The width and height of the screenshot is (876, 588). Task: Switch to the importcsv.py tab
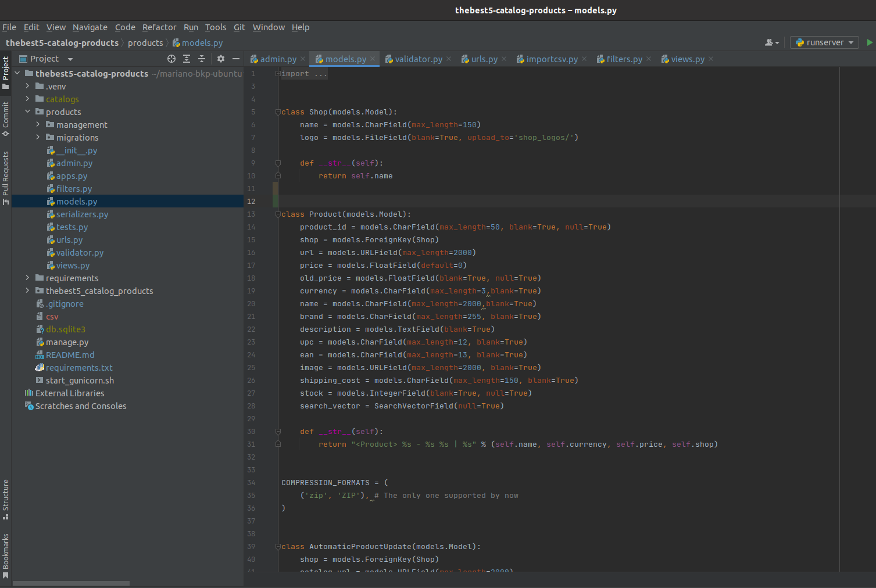[x=552, y=59]
